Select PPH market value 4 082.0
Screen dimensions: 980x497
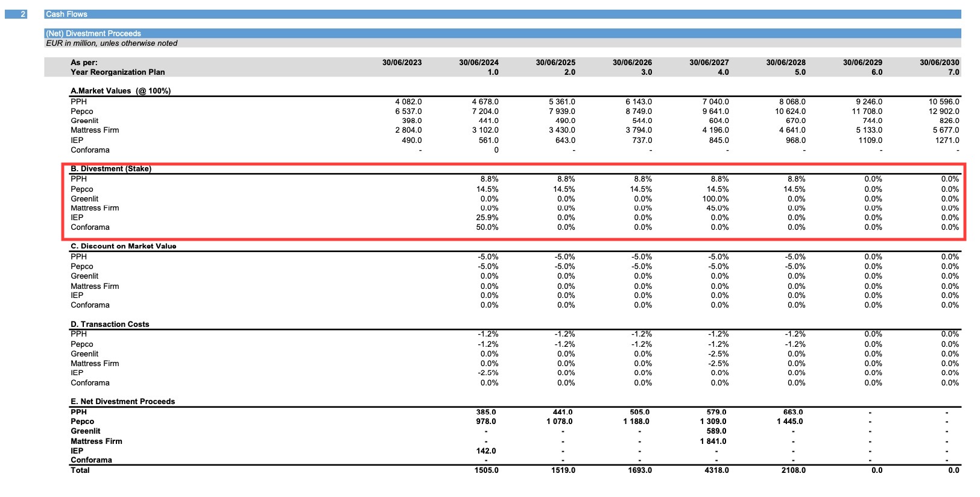click(x=408, y=102)
